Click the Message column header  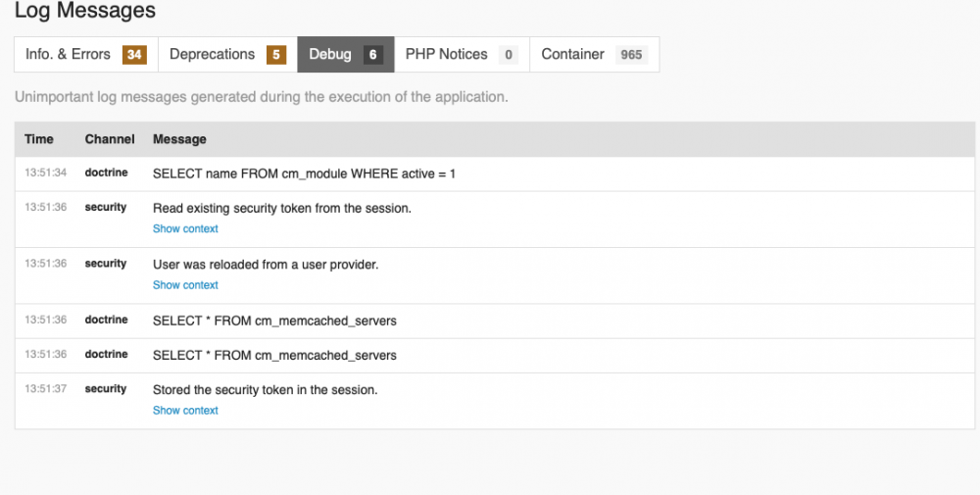(179, 139)
